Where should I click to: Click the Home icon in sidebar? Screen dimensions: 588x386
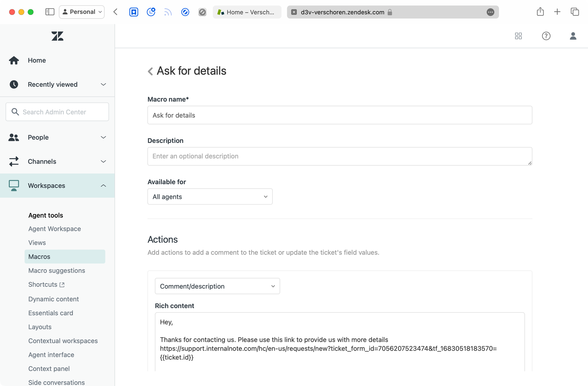[14, 60]
